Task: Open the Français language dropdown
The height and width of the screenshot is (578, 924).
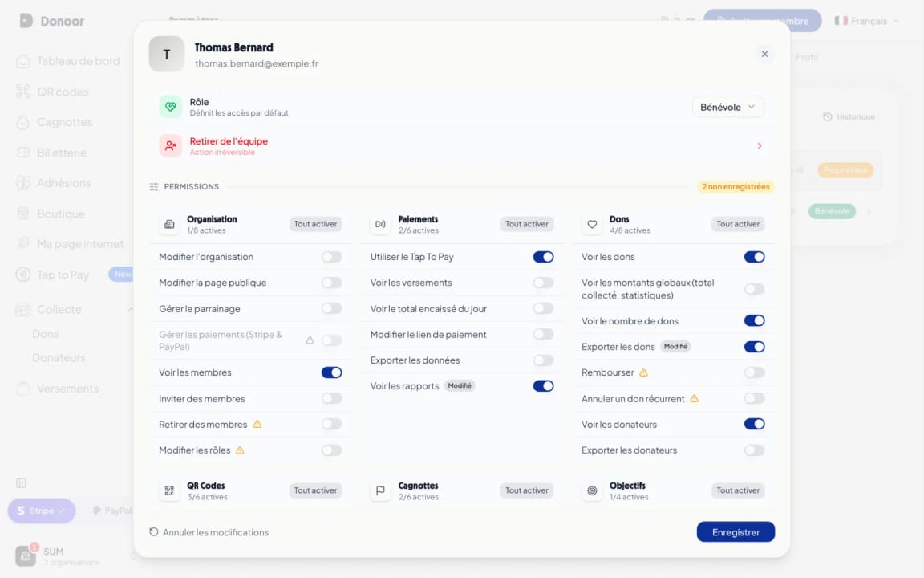Action: [x=866, y=21]
